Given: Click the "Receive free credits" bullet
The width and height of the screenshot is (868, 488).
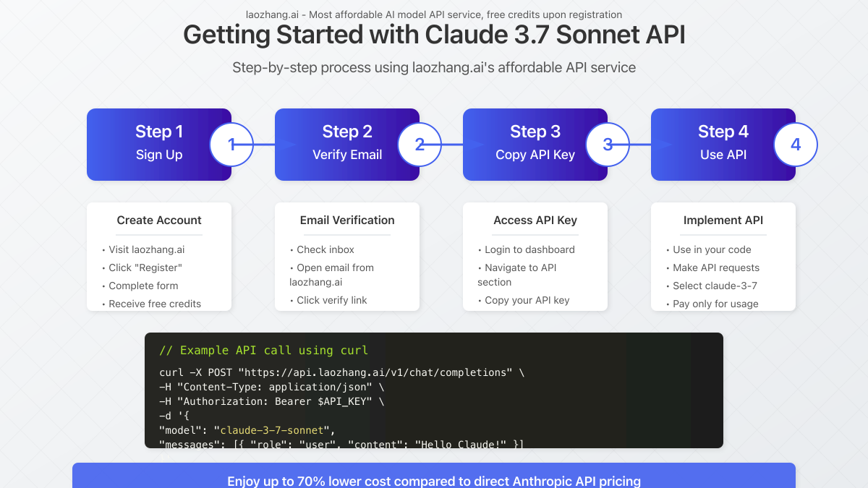Looking at the screenshot, I should [151, 304].
